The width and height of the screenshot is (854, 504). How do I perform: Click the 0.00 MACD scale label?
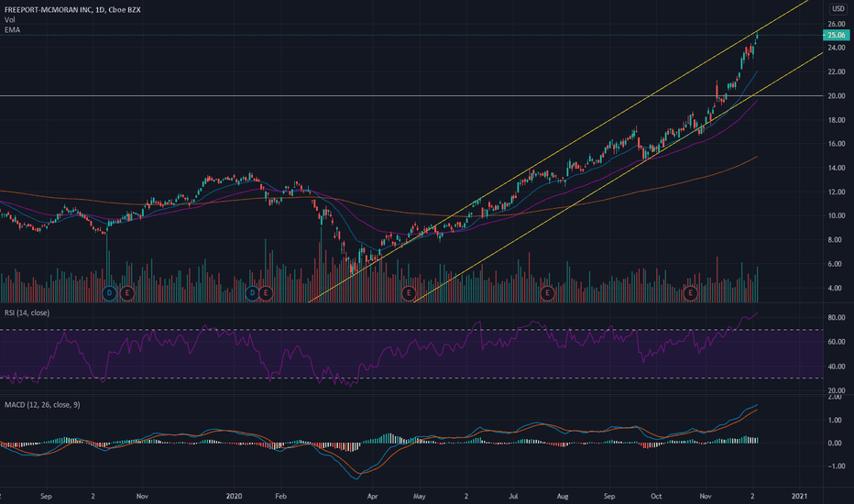point(835,443)
